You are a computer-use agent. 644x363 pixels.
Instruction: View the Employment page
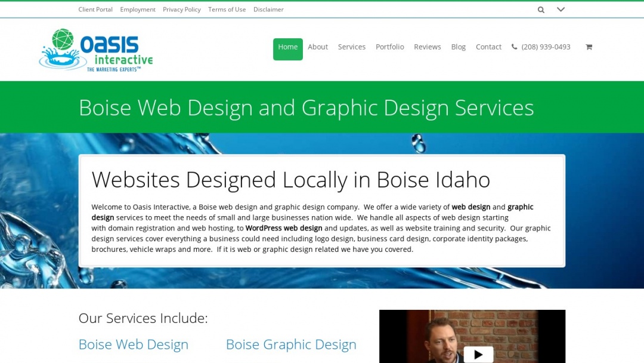pos(138,9)
